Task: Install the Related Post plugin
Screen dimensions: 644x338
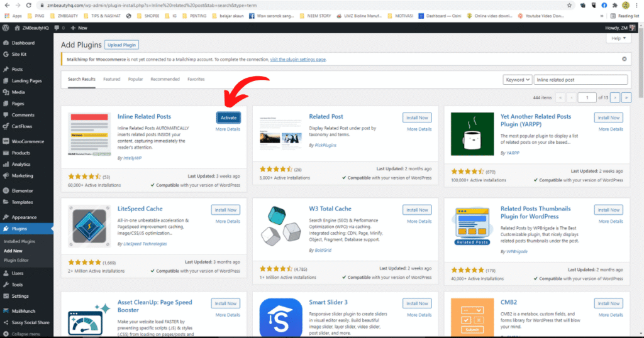Action: pyautogui.click(x=417, y=117)
